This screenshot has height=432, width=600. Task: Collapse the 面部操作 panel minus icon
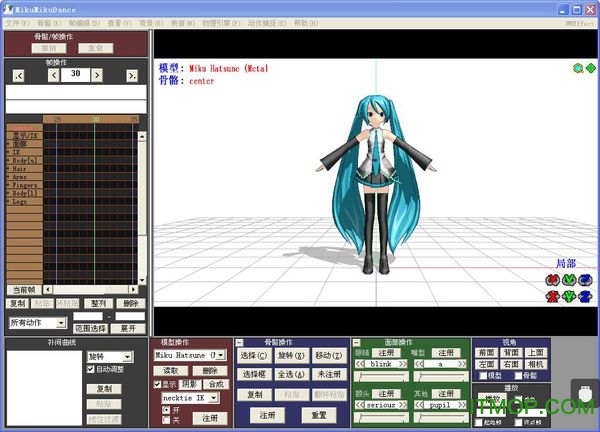tap(356, 343)
